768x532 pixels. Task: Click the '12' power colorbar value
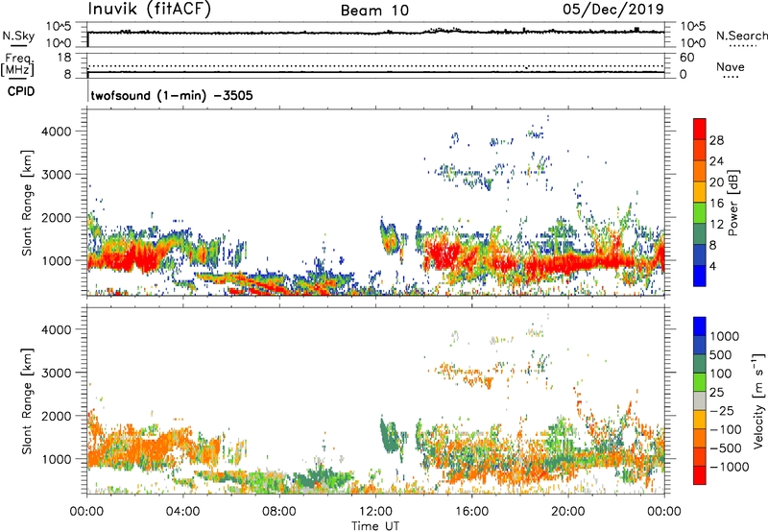tap(716, 225)
